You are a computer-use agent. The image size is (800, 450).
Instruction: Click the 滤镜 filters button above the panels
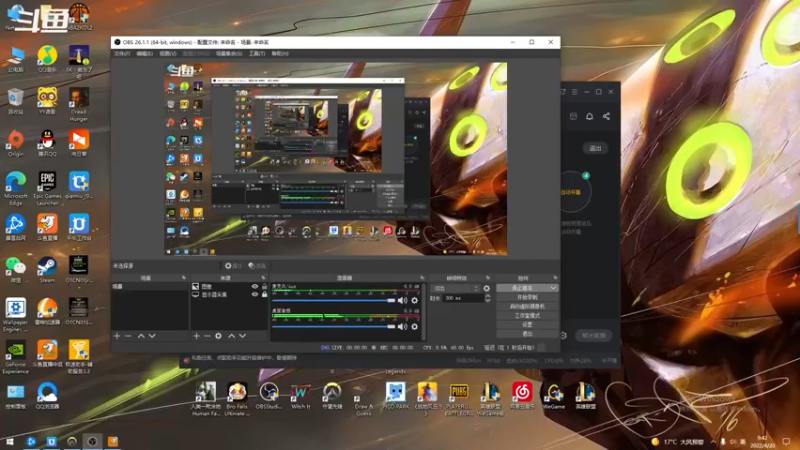257,266
